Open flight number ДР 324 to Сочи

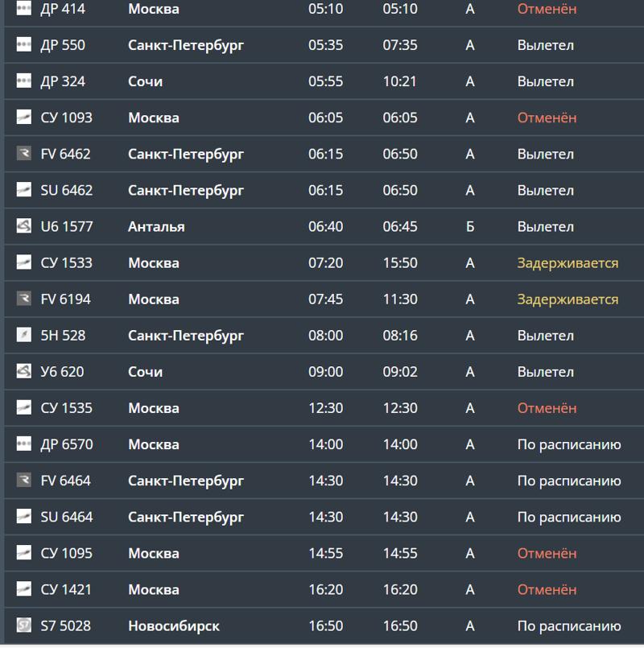63,81
